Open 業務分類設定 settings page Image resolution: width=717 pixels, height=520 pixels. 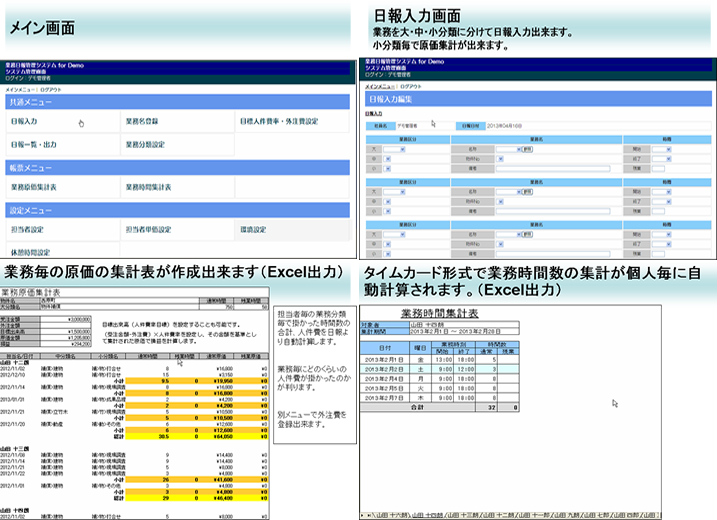pos(147,144)
